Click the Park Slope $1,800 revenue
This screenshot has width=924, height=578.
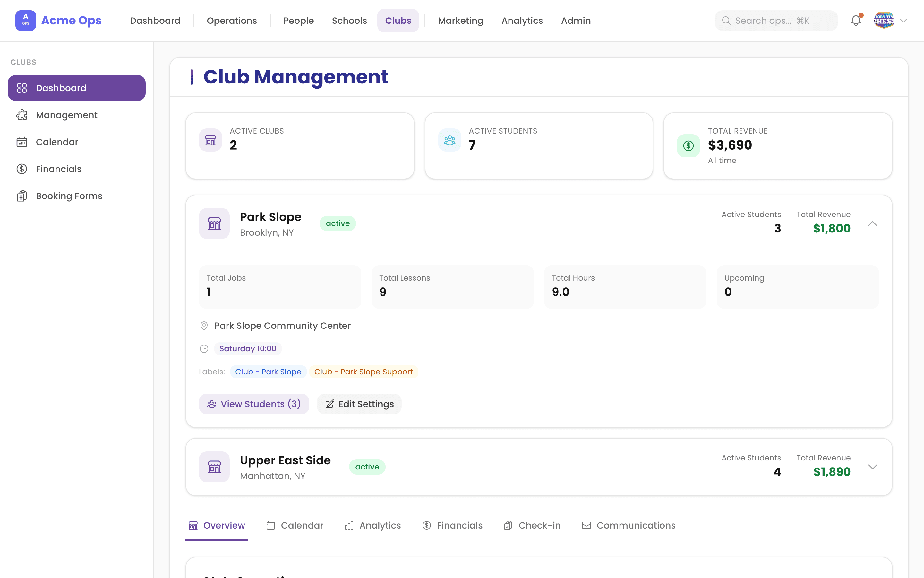coord(832,229)
